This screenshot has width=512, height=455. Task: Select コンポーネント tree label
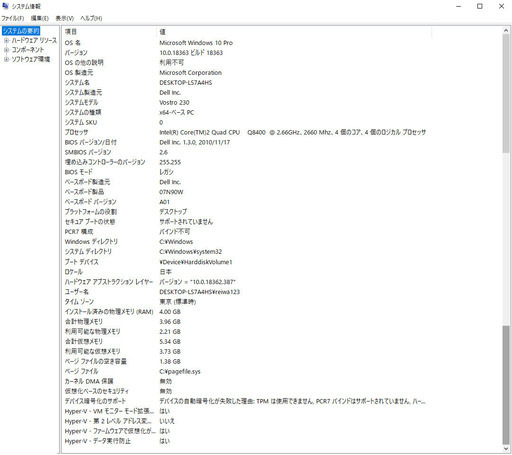pos(28,50)
